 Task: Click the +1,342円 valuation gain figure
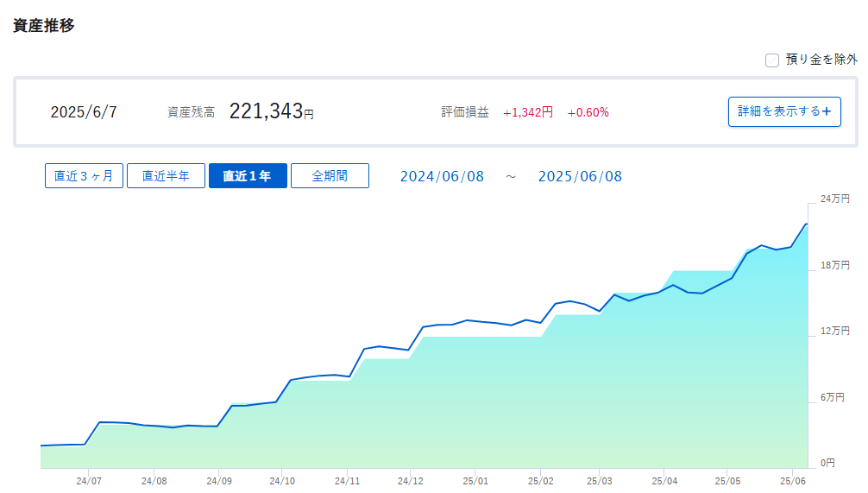point(528,112)
